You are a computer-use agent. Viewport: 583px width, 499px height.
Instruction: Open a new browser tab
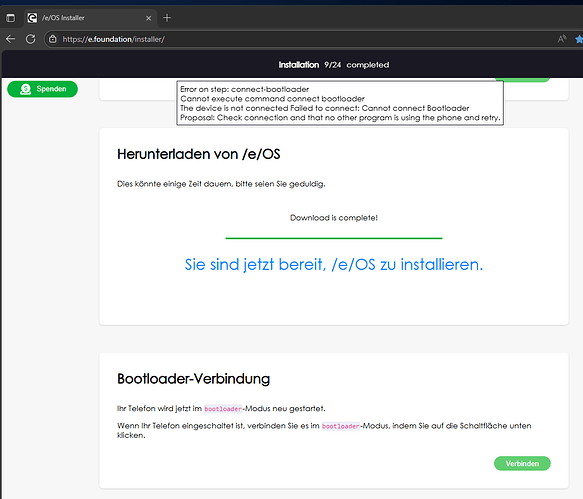tap(167, 17)
